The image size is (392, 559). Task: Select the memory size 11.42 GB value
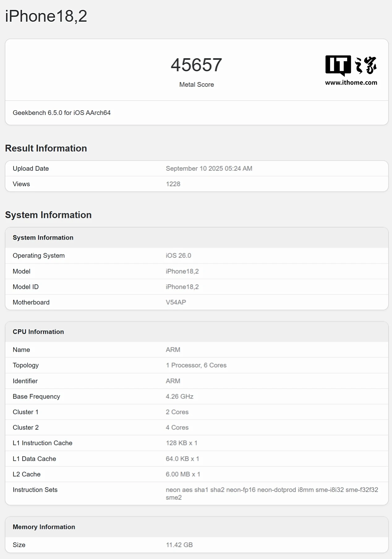(x=179, y=545)
